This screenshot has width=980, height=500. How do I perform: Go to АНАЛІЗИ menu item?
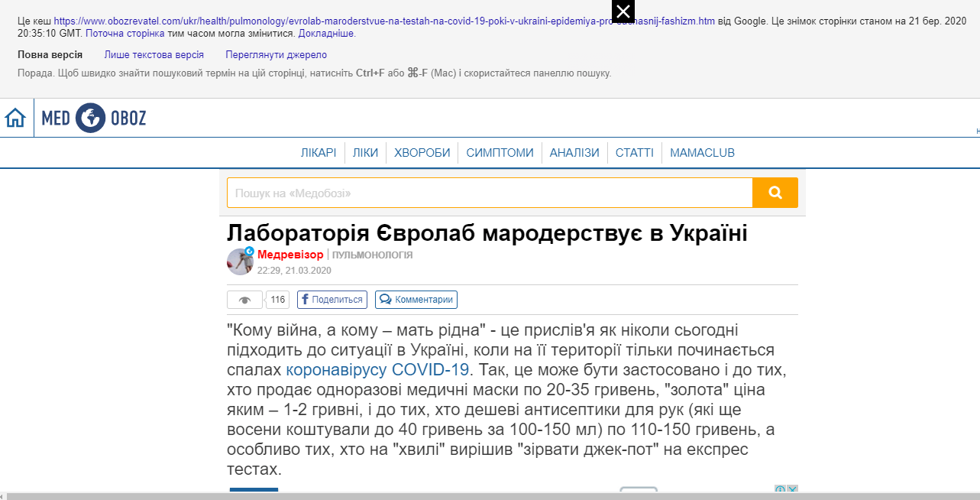[574, 153]
